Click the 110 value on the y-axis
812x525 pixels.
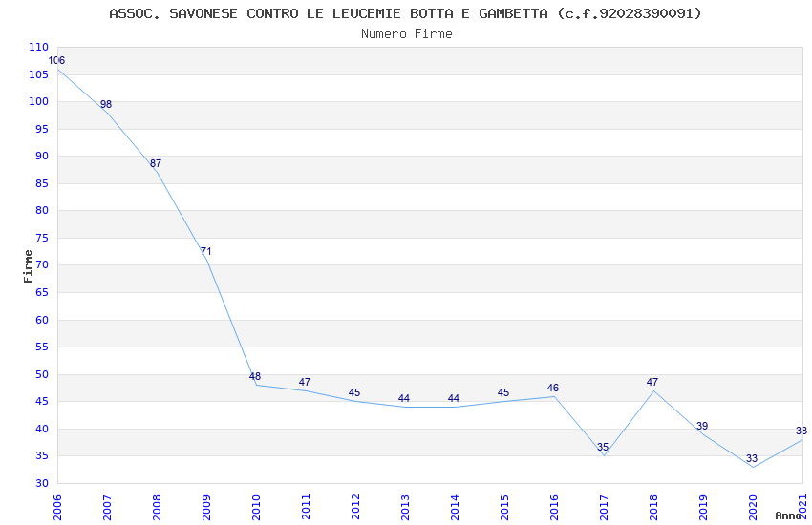point(38,47)
